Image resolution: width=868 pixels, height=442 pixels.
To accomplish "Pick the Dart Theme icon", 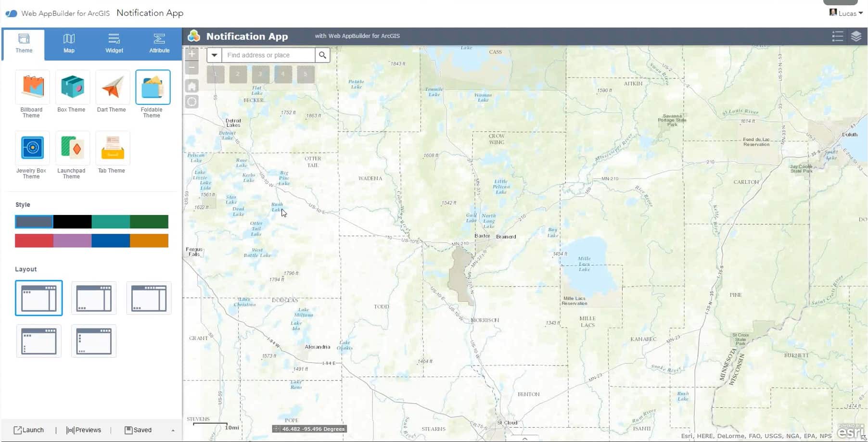I will [112, 87].
